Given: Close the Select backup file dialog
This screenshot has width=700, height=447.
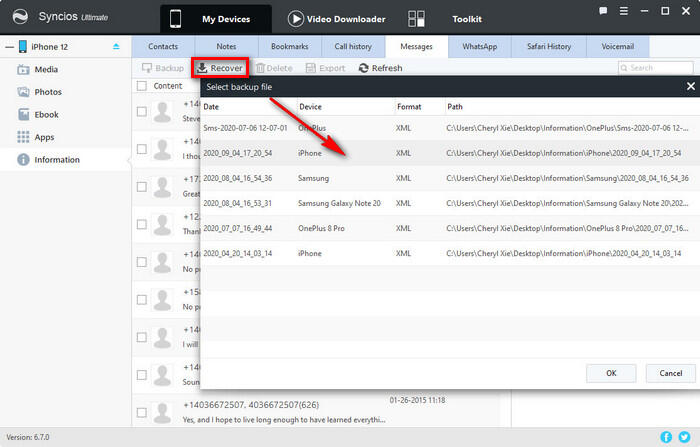Looking at the screenshot, I should (x=691, y=86).
